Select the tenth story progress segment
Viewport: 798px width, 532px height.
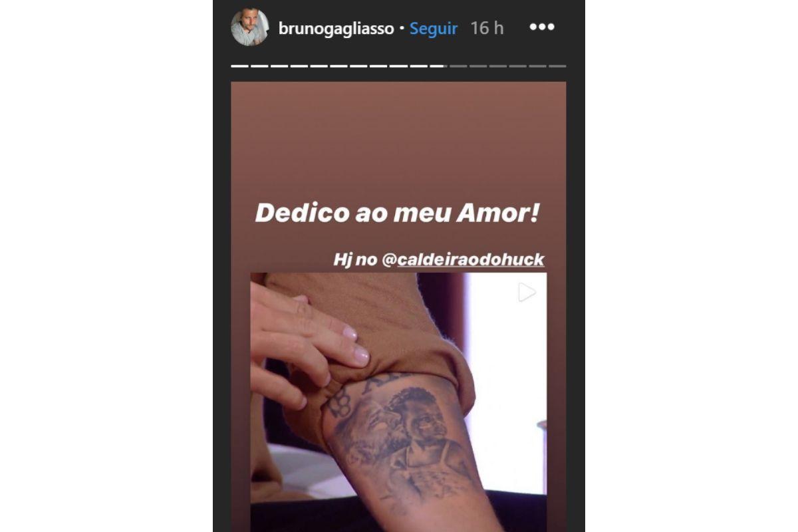coord(418,66)
